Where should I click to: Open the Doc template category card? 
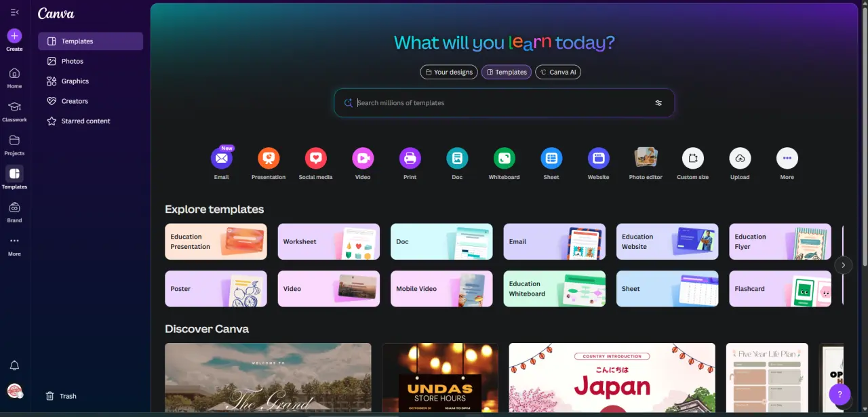pyautogui.click(x=441, y=241)
